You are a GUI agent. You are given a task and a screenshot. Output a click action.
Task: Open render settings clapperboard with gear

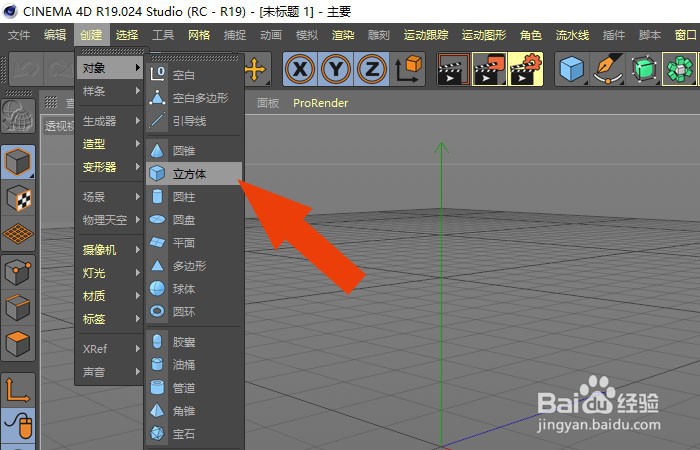click(525, 69)
